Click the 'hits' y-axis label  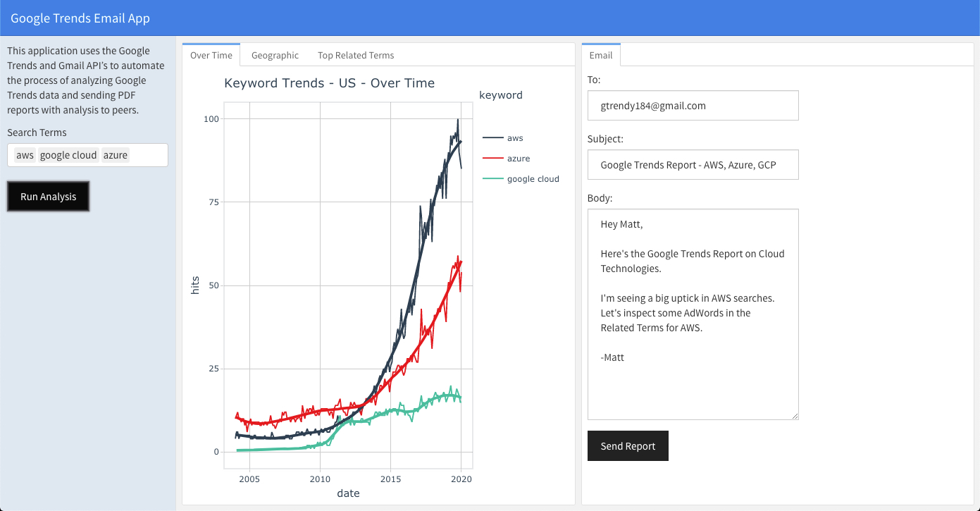point(195,285)
